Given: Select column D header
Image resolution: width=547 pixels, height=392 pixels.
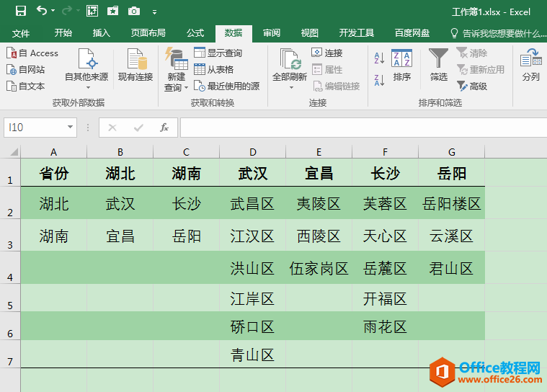Looking at the screenshot, I should tap(252, 152).
